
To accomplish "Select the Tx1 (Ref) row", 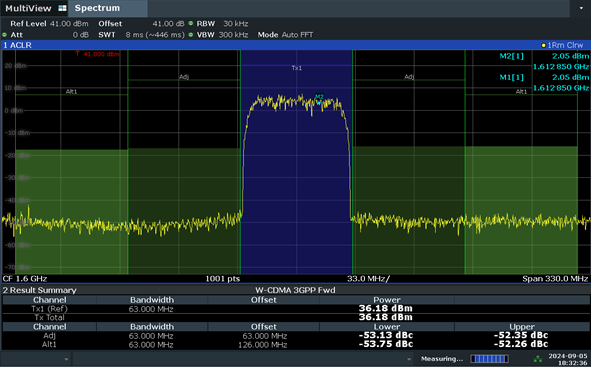I will [296, 309].
